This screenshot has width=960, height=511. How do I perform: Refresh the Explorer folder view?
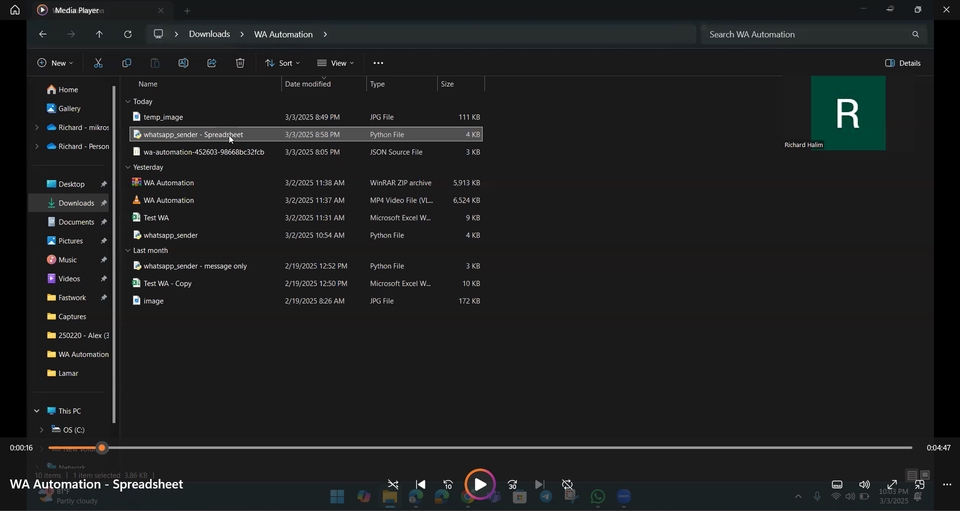click(128, 34)
